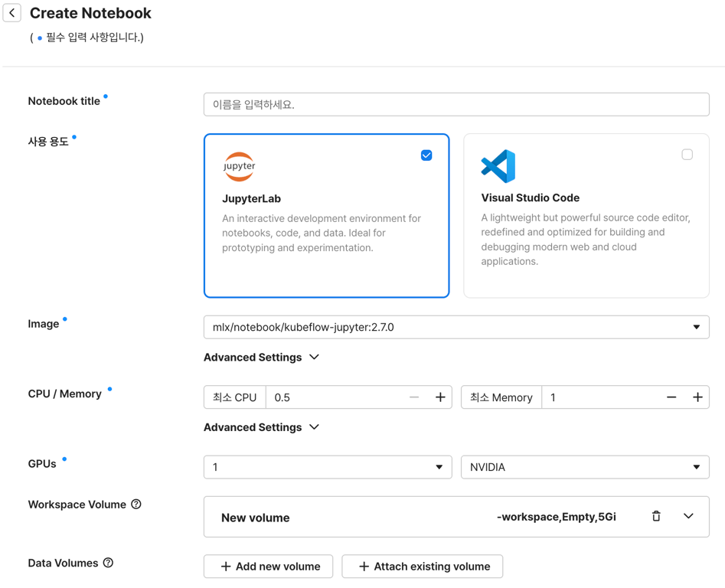The height and width of the screenshot is (588, 725).
Task: Enable the Visual Studio Code checkbox
Action: pyautogui.click(x=686, y=154)
